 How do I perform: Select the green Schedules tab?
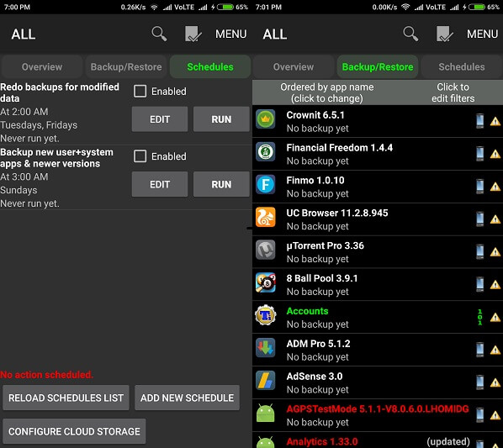click(x=210, y=66)
